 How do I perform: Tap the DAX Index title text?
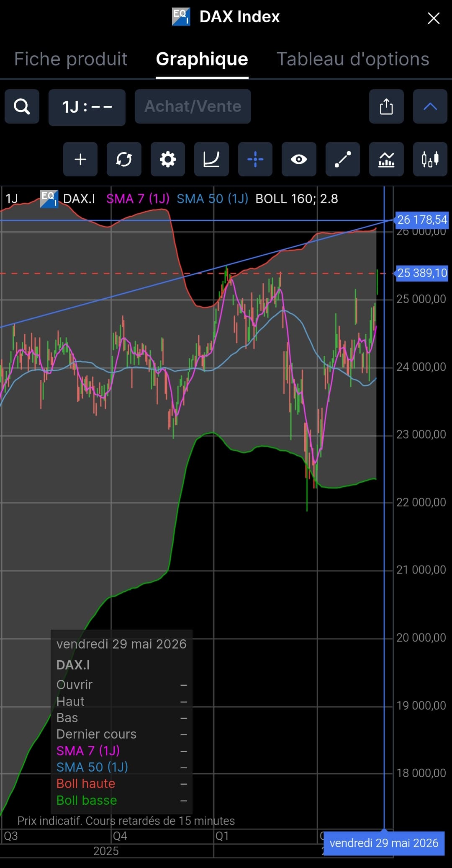tap(239, 17)
